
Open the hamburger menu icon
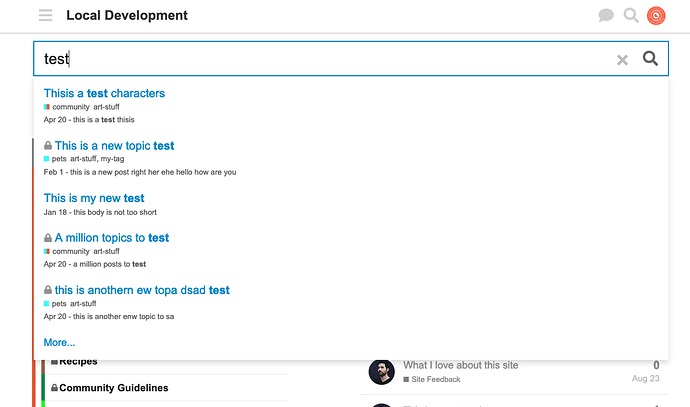point(45,15)
